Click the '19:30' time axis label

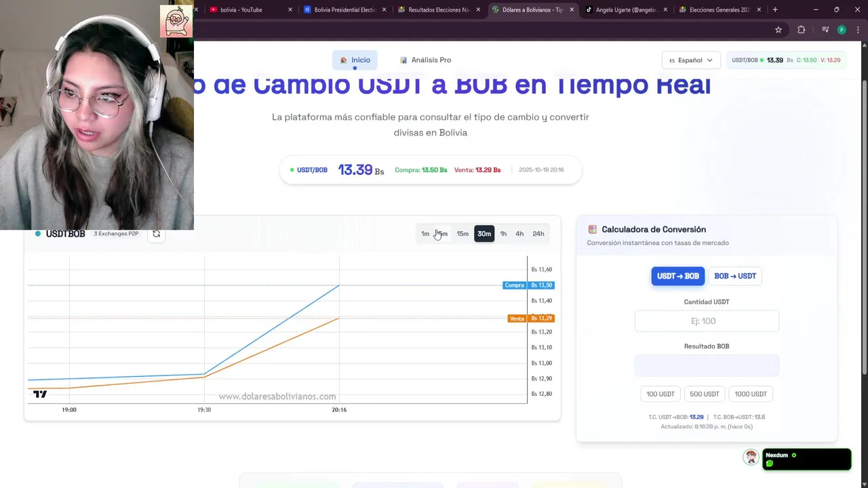[x=204, y=410]
